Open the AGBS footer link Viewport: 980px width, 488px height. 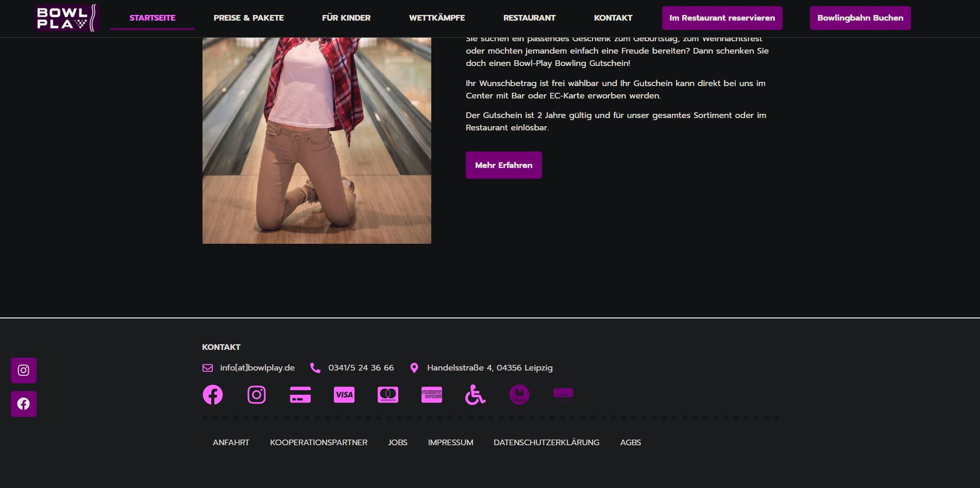[631, 443]
